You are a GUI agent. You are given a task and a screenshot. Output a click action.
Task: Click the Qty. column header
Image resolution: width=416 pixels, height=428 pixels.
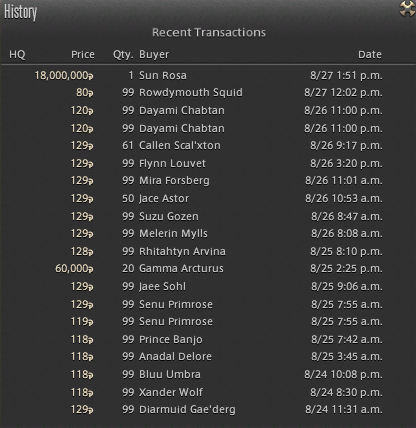coord(123,55)
